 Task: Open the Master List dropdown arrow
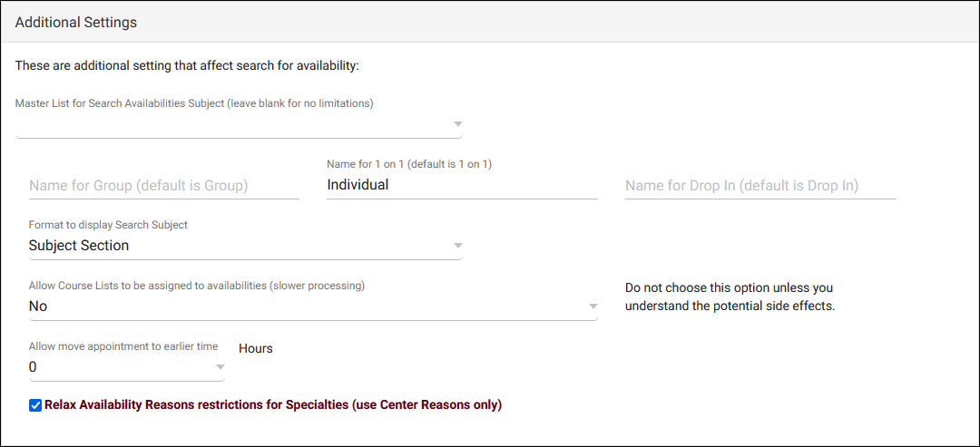[457, 124]
